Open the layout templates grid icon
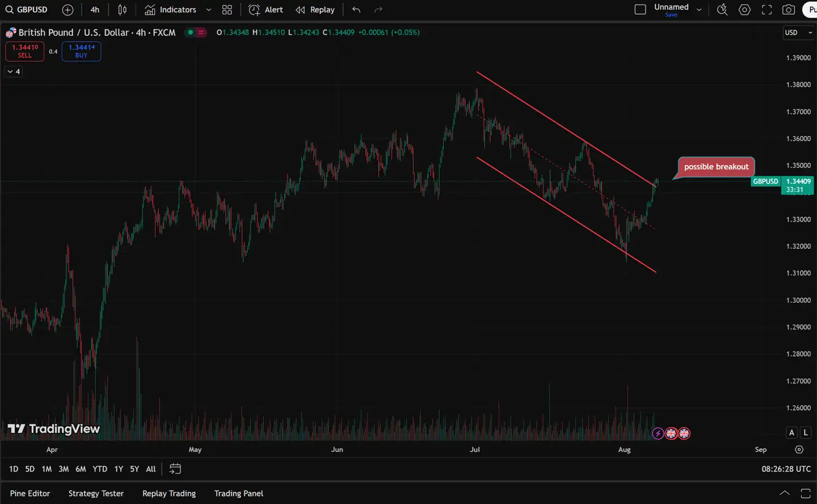Viewport: 817px width, 504px height. (227, 10)
